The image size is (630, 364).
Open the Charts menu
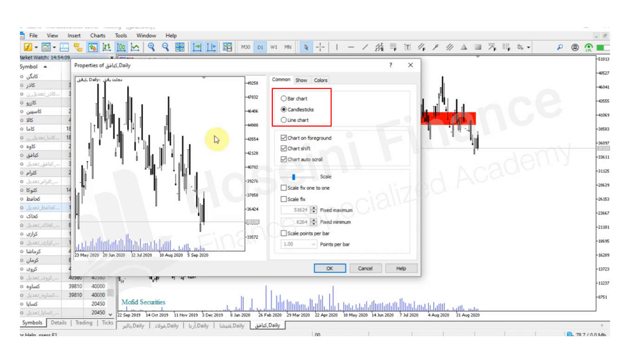(97, 36)
